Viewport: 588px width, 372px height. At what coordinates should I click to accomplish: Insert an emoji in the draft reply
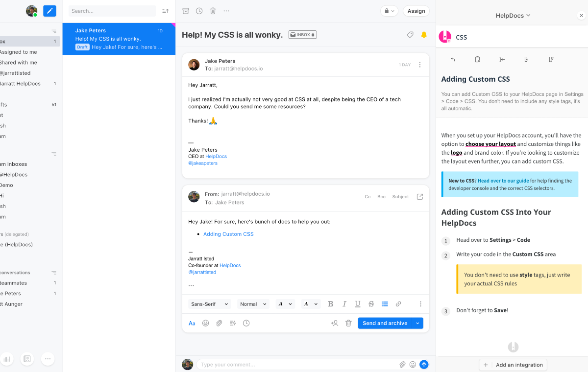tap(206, 323)
